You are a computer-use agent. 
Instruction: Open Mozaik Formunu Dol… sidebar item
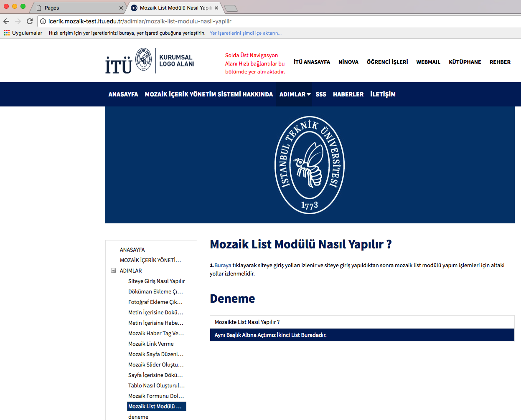156,396
